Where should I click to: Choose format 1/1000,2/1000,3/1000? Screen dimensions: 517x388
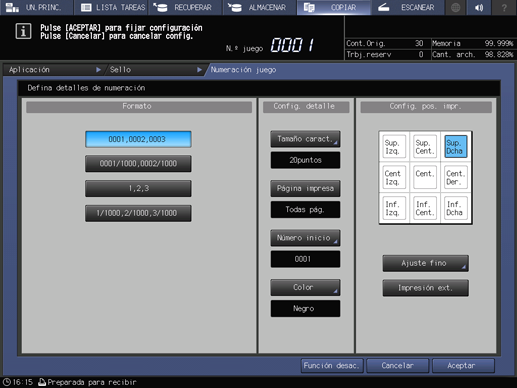[x=138, y=213]
